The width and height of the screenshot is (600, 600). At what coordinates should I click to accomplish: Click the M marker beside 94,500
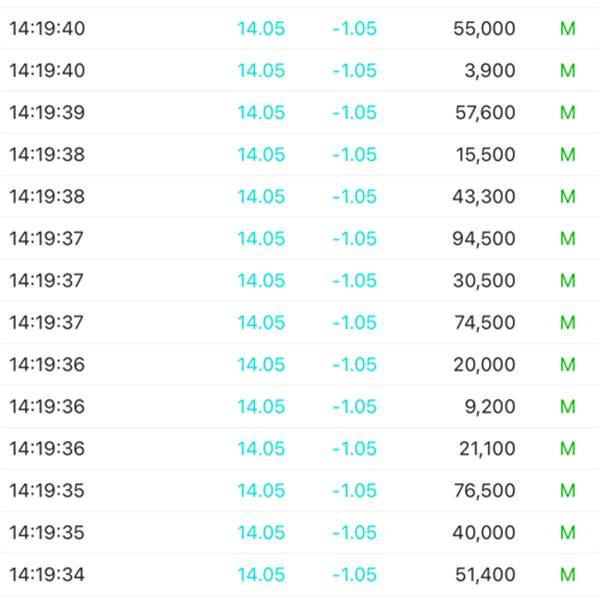coord(568,239)
